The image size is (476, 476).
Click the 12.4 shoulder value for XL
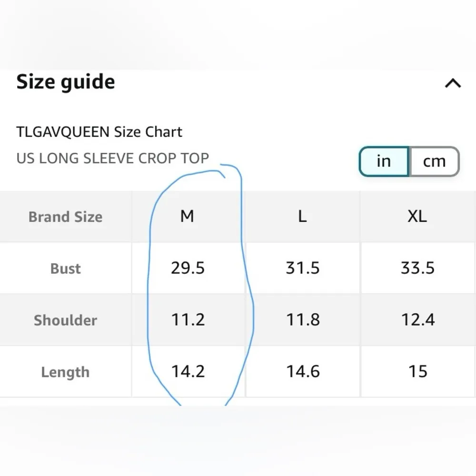pyautogui.click(x=417, y=320)
